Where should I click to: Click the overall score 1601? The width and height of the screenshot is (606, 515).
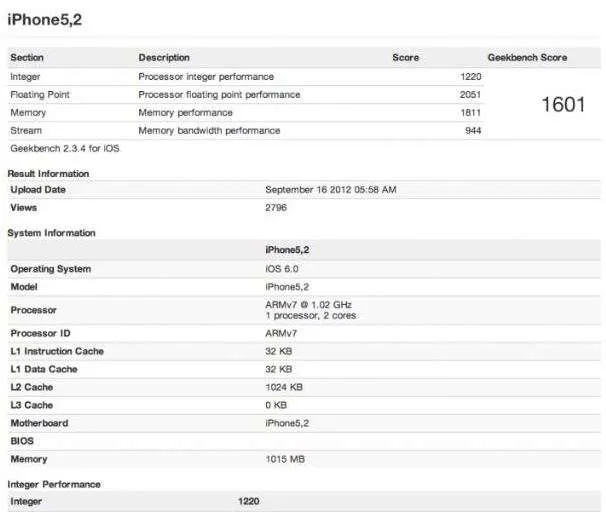coord(563,104)
